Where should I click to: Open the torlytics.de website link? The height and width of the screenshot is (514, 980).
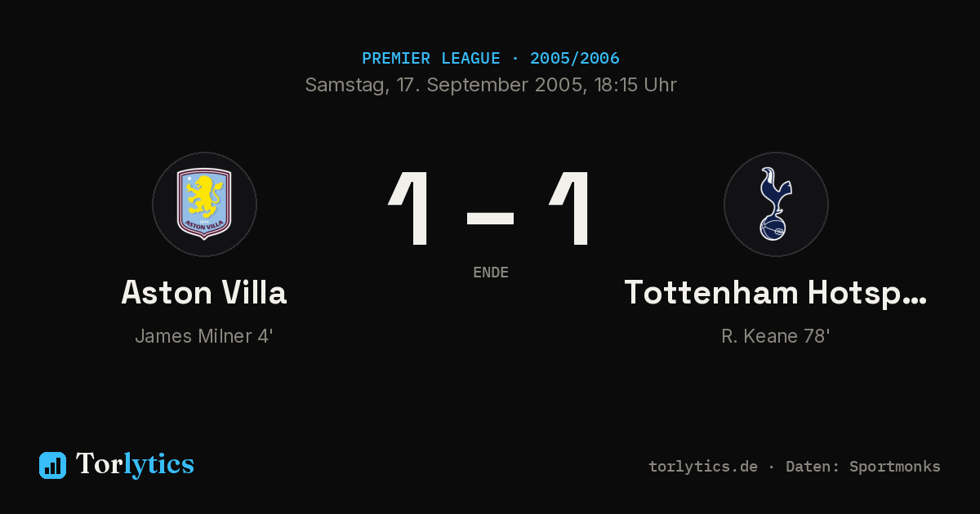click(x=703, y=467)
